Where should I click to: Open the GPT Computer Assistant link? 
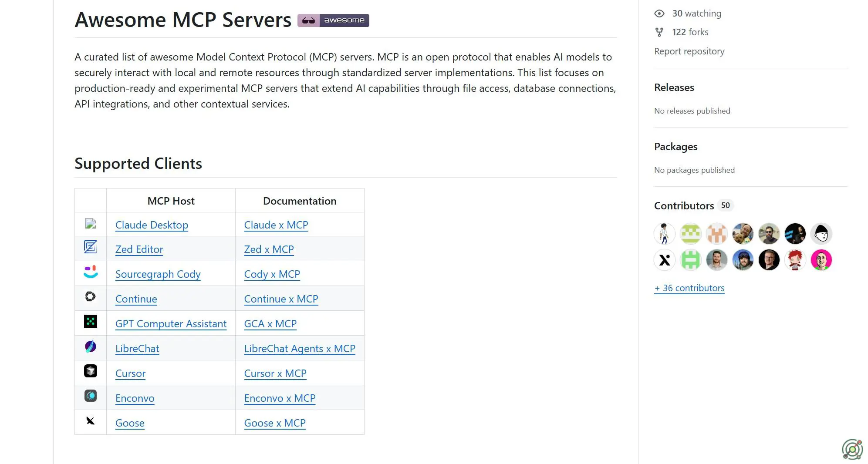pos(171,324)
